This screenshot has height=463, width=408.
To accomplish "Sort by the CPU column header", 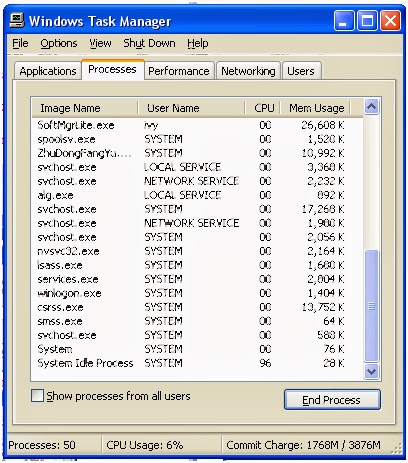I will pyautogui.click(x=263, y=108).
